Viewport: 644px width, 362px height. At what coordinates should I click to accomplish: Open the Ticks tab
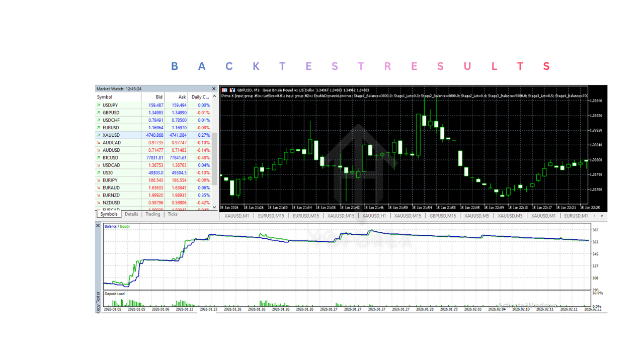pos(172,214)
